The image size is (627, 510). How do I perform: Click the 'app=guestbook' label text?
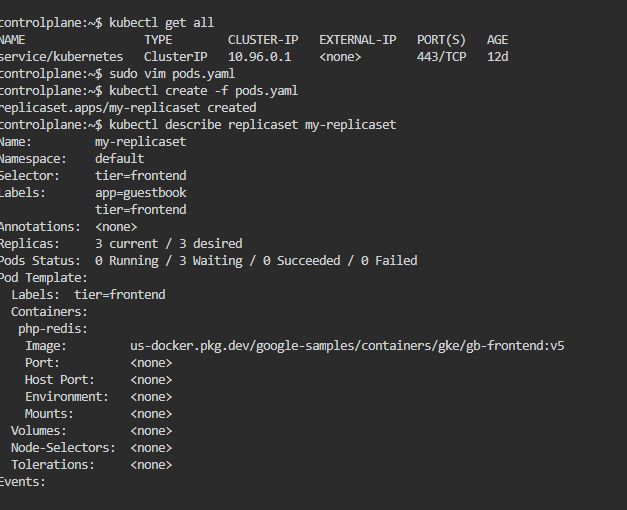click(140, 192)
